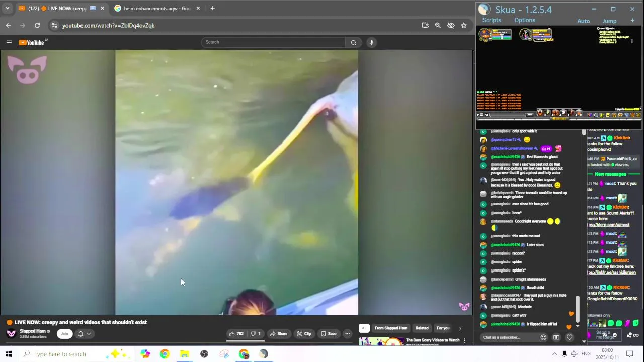Open site information icon beside the URL
This screenshot has width=644, height=362.
54,25
